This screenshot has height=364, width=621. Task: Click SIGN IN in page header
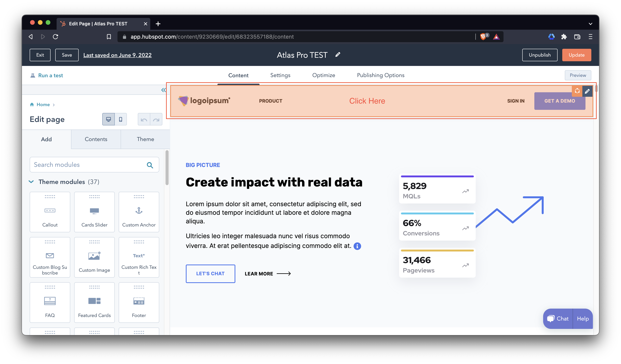pyautogui.click(x=516, y=101)
